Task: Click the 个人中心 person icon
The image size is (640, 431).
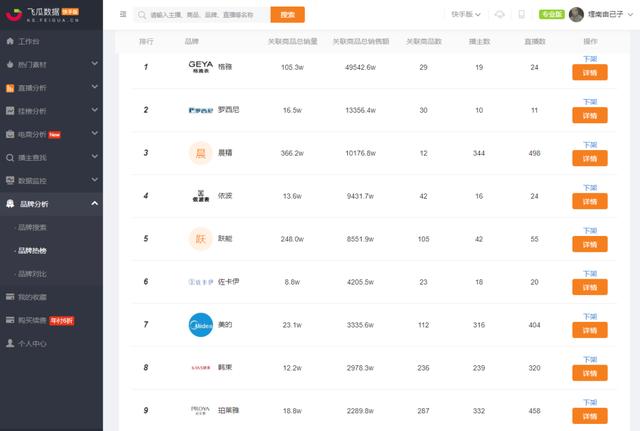Action: point(10,343)
